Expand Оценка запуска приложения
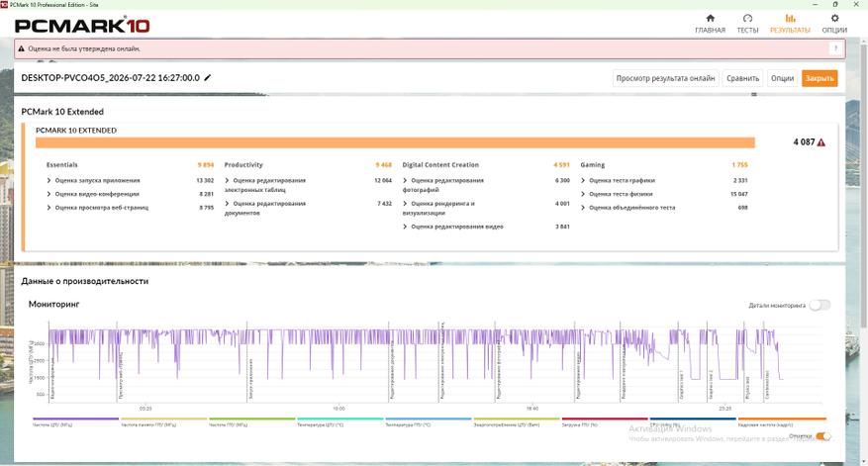 pos(48,180)
